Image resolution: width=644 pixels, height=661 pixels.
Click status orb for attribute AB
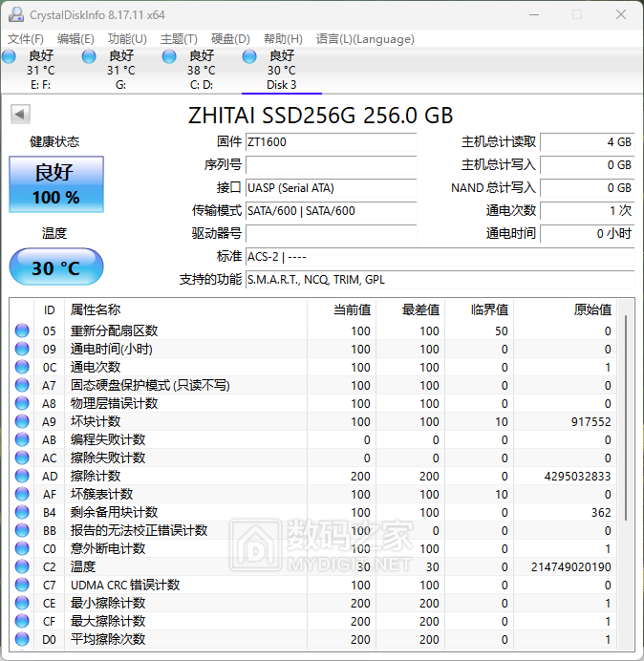coord(22,439)
